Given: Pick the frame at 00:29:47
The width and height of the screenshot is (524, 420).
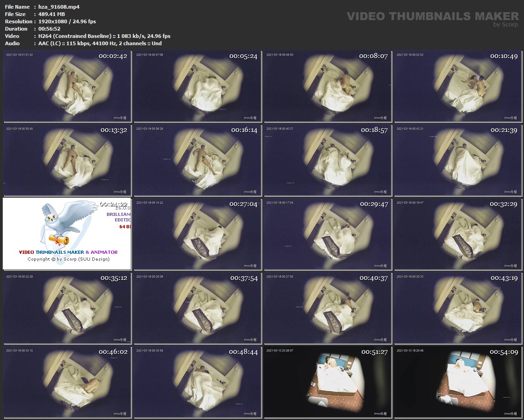Looking at the screenshot, I should [328, 234].
